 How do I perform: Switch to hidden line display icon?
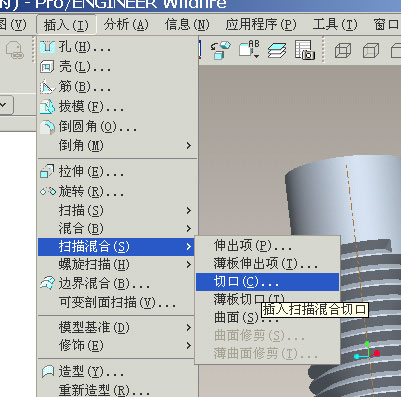pos(371,51)
